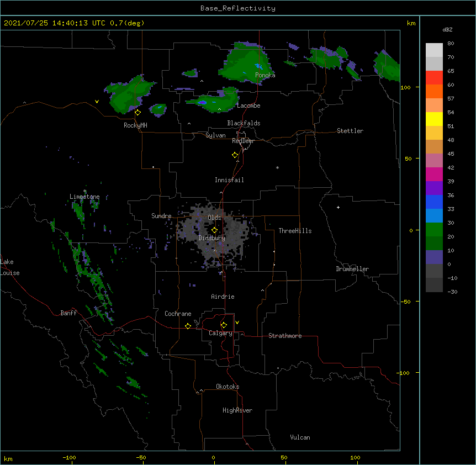The height and width of the screenshot is (465, 476).
Task: Click the Sundre town label
Action: click(161, 216)
